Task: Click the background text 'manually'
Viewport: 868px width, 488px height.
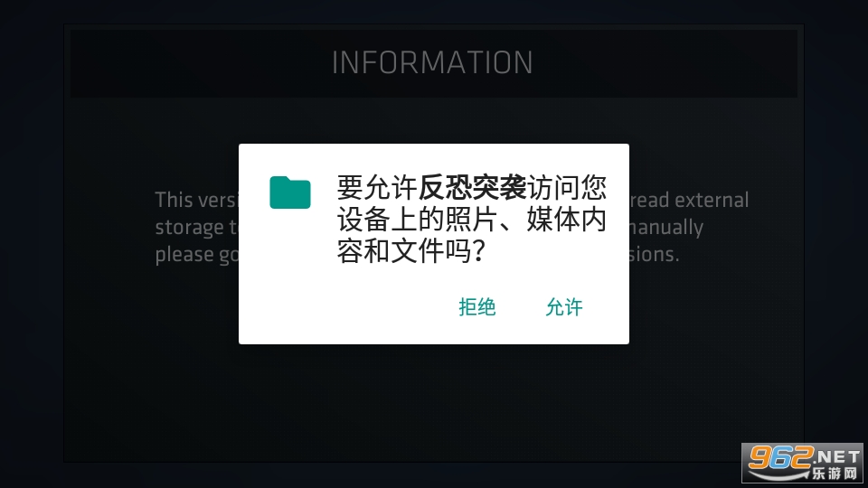Action: [x=666, y=228]
